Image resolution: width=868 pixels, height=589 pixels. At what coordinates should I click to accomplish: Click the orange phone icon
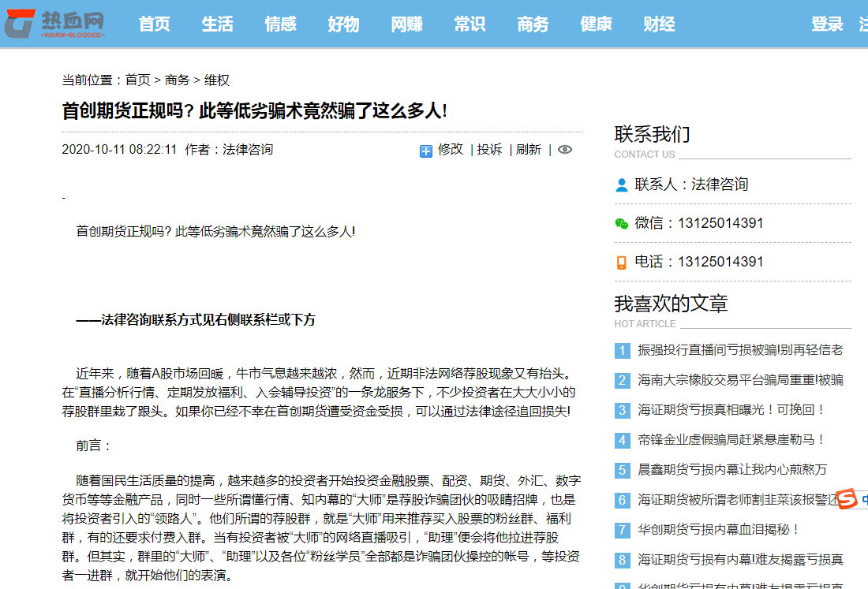[621, 263]
